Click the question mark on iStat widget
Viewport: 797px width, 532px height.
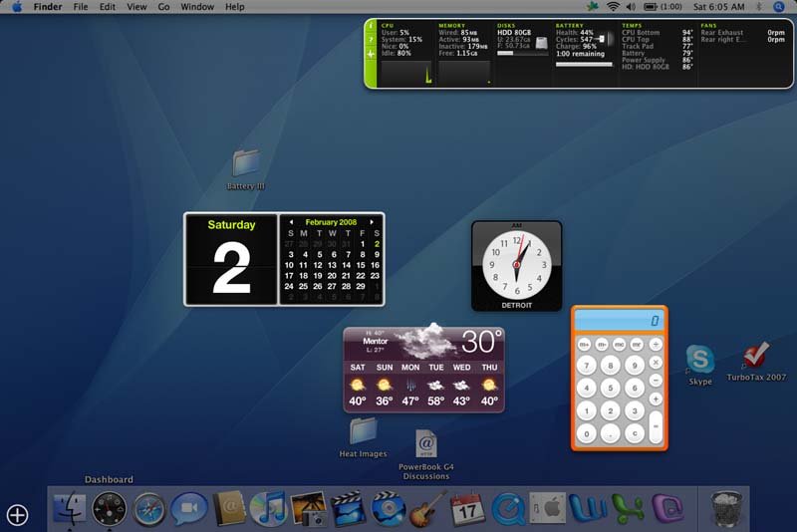click(371, 40)
